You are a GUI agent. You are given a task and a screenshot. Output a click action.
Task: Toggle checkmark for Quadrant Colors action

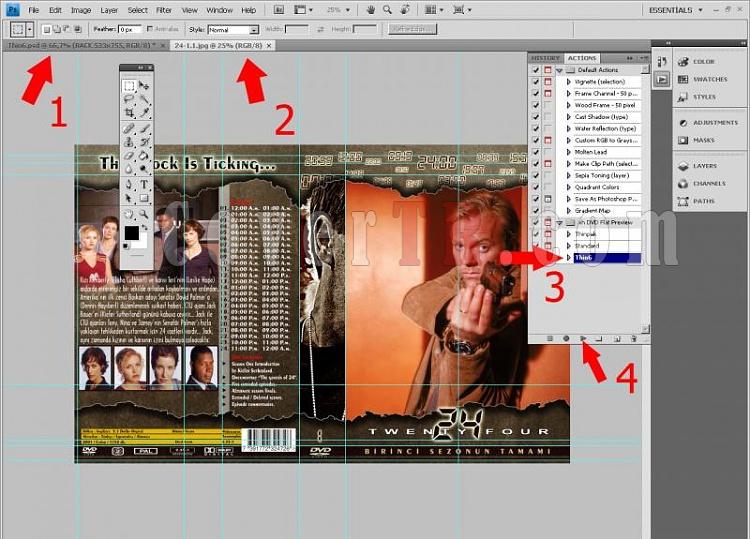click(536, 187)
